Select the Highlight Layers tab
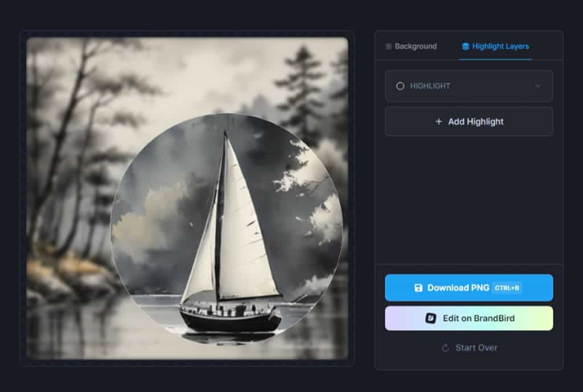The height and width of the screenshot is (392, 583). (x=495, y=47)
